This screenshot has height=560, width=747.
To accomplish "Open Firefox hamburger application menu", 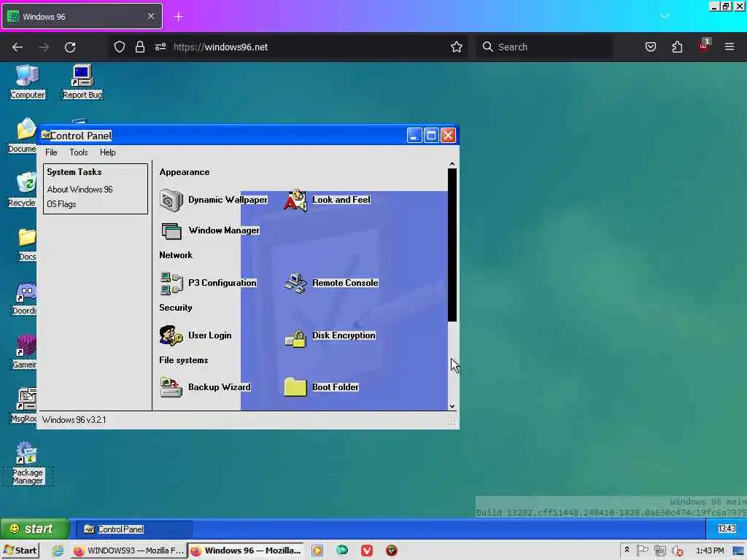I will point(729,47).
